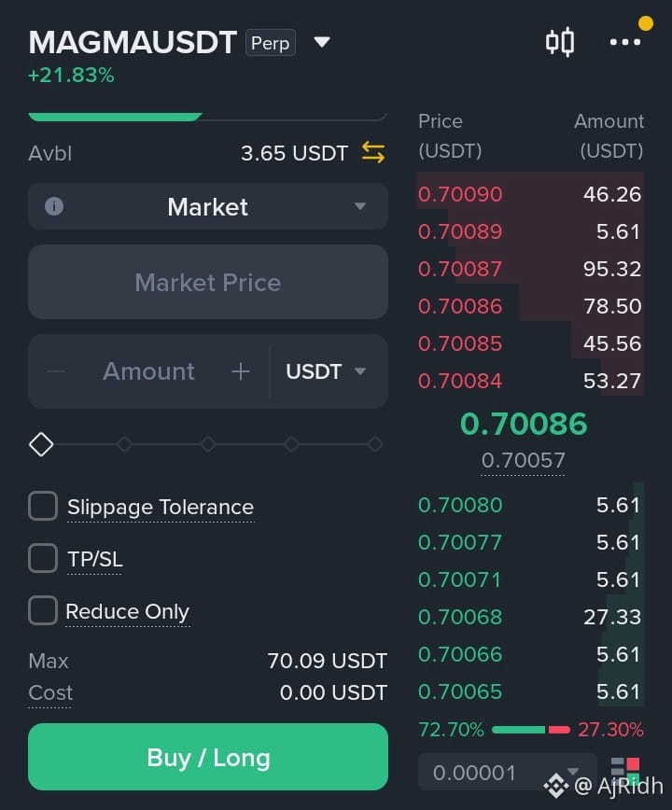The height and width of the screenshot is (810, 672).
Task: Increase amount with the plus icon
Action: pyautogui.click(x=241, y=370)
